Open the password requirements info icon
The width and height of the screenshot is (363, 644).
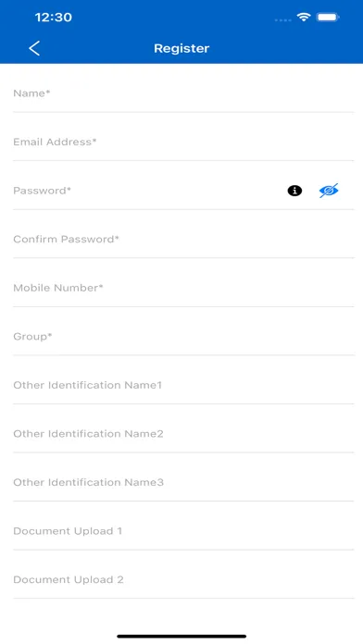click(294, 191)
